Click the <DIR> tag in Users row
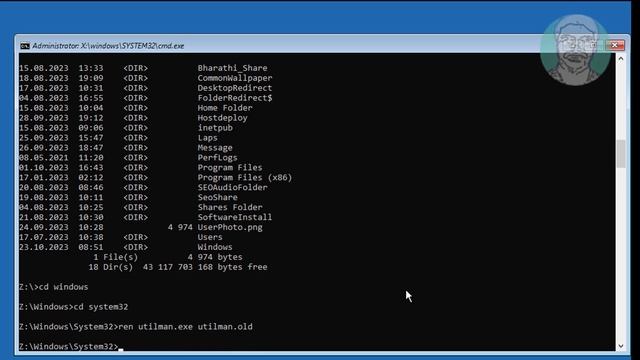The width and height of the screenshot is (640, 360). 136,237
